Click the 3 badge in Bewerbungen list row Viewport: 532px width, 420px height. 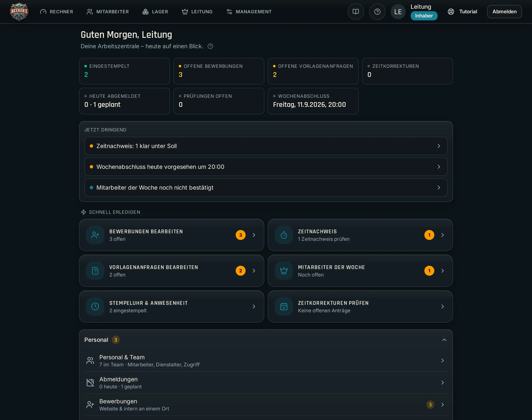[x=430, y=404]
